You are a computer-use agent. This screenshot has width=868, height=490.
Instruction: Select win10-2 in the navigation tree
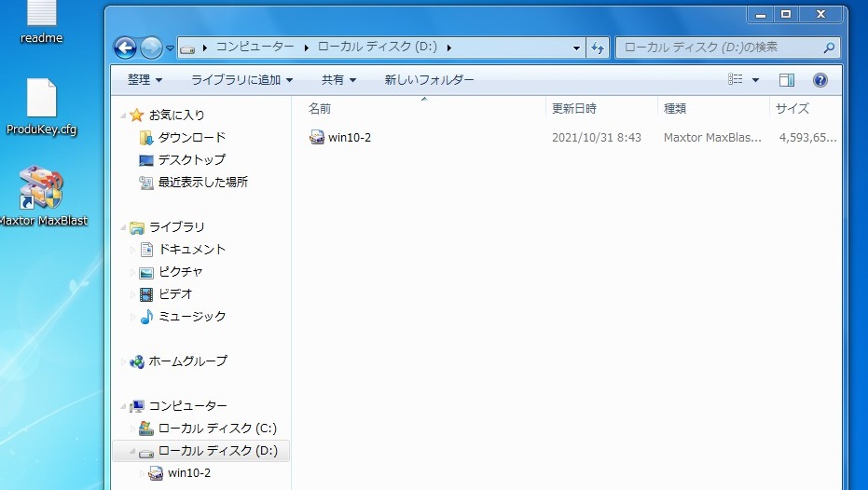pyautogui.click(x=188, y=473)
